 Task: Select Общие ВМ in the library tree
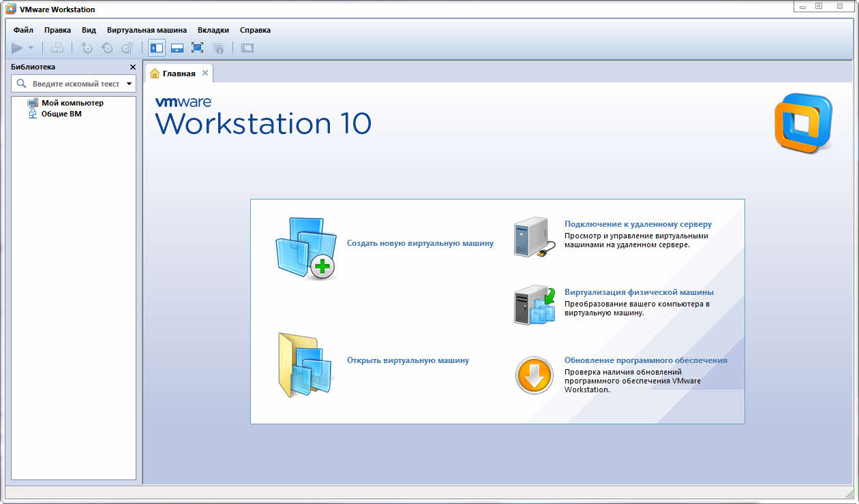pyautogui.click(x=55, y=114)
